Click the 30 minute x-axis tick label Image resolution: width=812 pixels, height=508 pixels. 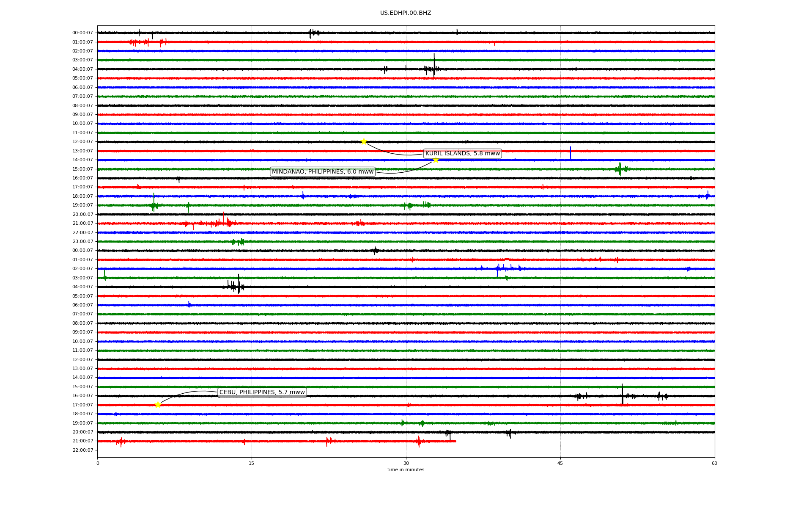[x=406, y=463]
